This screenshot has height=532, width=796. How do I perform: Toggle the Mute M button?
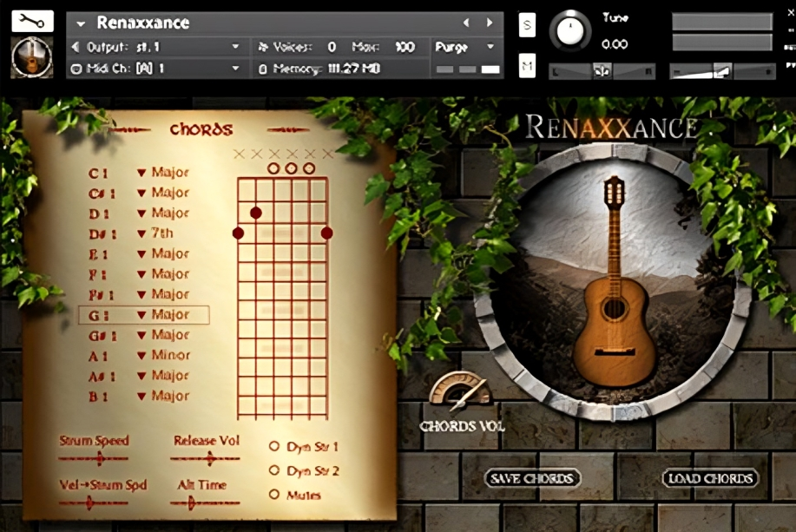click(x=527, y=65)
